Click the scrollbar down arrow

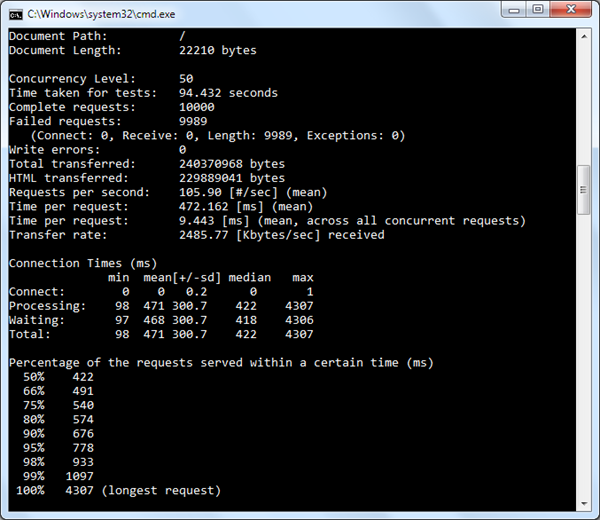point(584,504)
